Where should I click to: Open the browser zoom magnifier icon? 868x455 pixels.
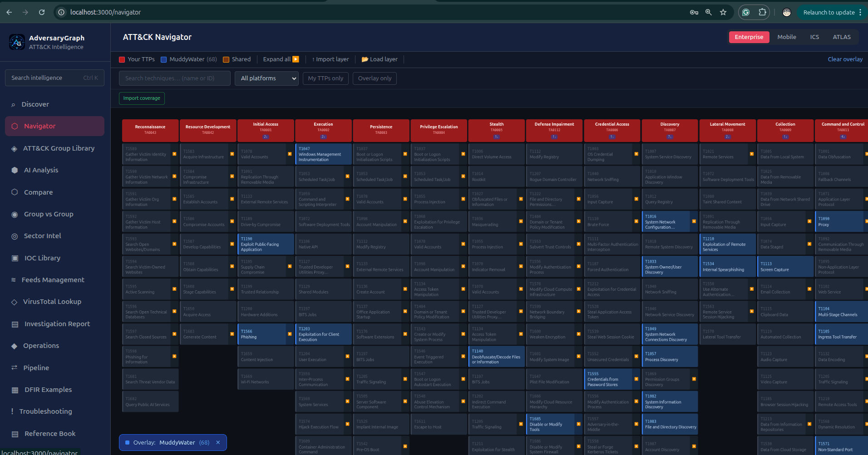[708, 12]
